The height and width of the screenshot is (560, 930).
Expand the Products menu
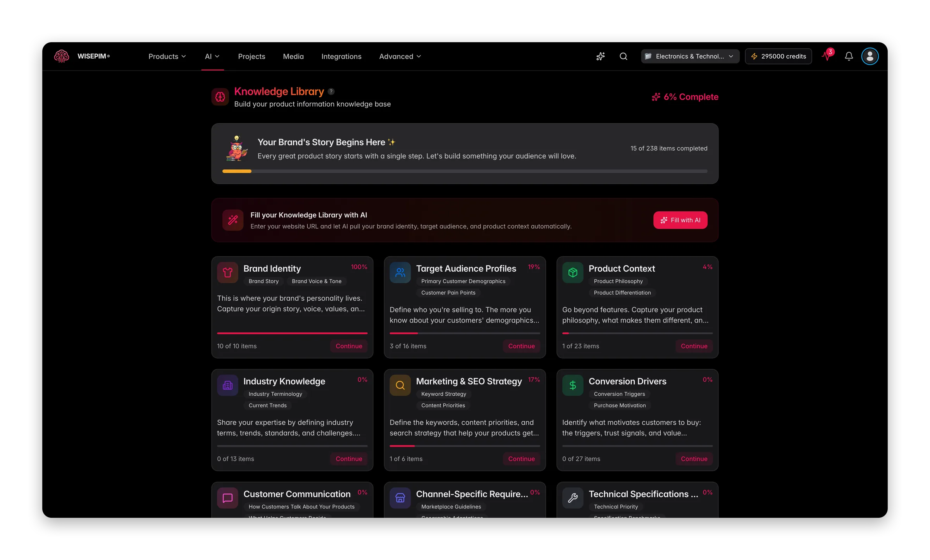(x=167, y=57)
